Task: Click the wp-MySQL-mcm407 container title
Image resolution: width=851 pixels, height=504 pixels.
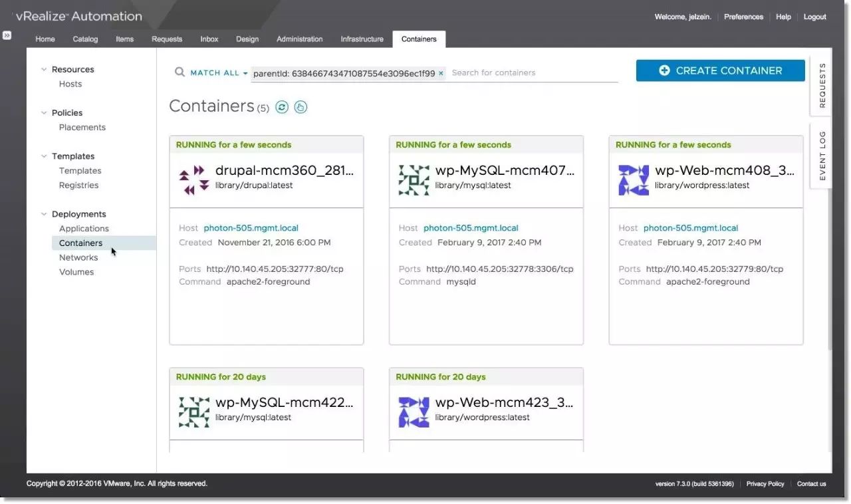Action: coord(505,171)
